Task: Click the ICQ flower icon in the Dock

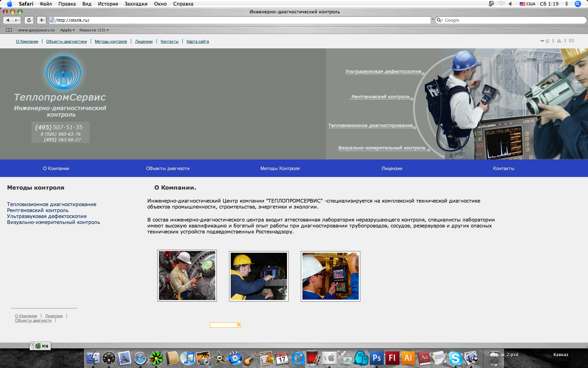Action: point(156,358)
